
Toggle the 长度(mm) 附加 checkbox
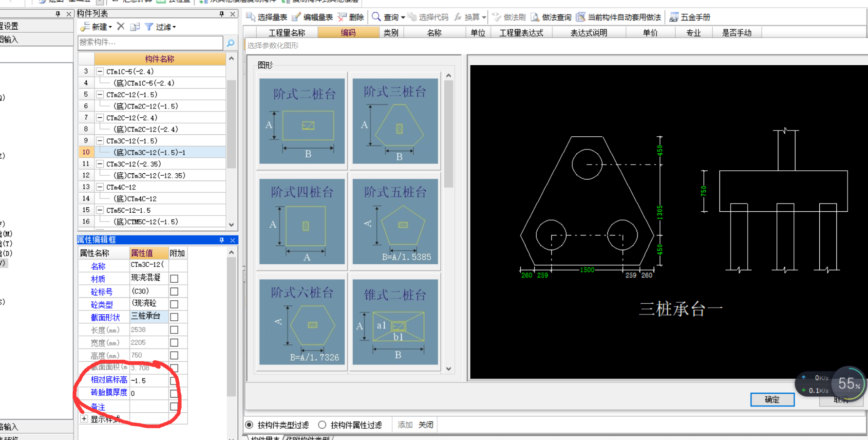click(174, 330)
